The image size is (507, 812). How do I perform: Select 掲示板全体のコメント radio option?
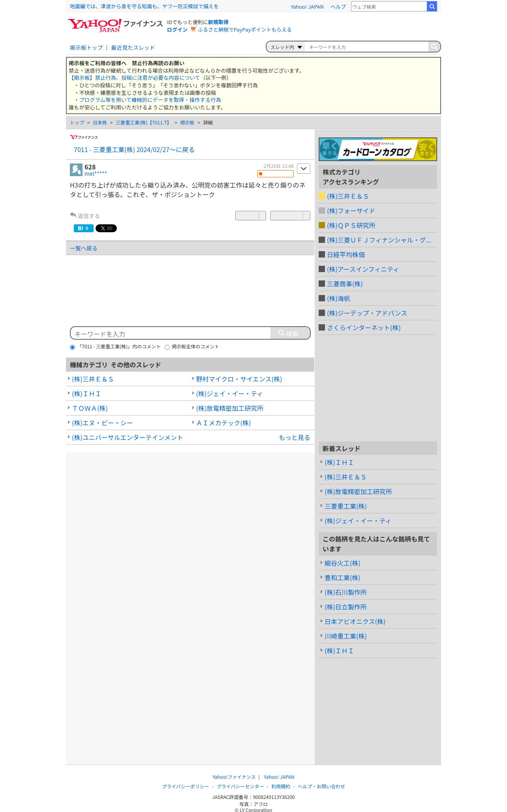[167, 347]
